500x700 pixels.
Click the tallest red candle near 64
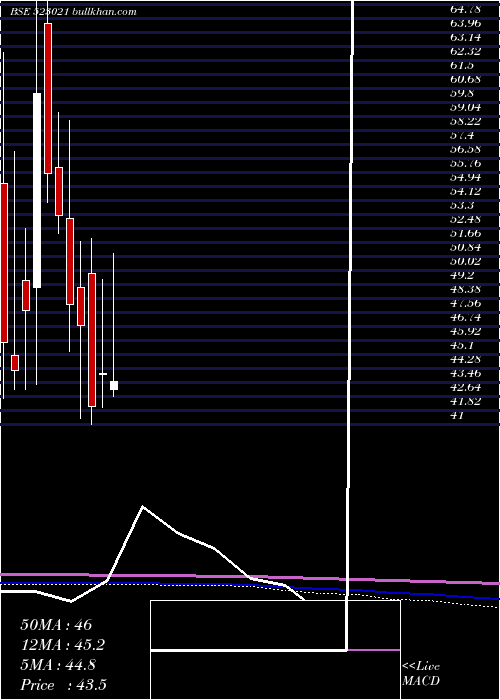point(48,98)
